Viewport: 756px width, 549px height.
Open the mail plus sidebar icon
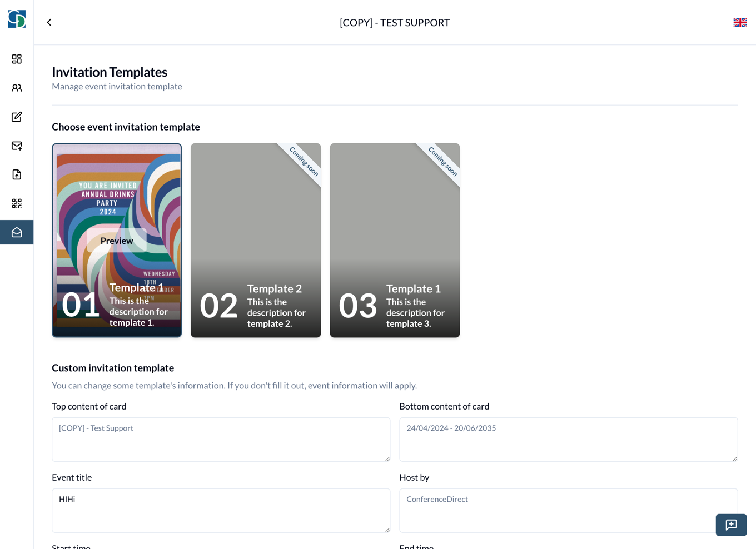tap(17, 146)
